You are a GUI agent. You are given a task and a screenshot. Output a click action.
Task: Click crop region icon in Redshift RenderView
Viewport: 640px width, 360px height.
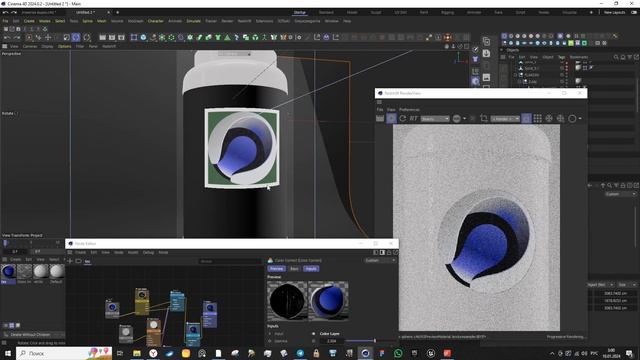click(x=484, y=118)
